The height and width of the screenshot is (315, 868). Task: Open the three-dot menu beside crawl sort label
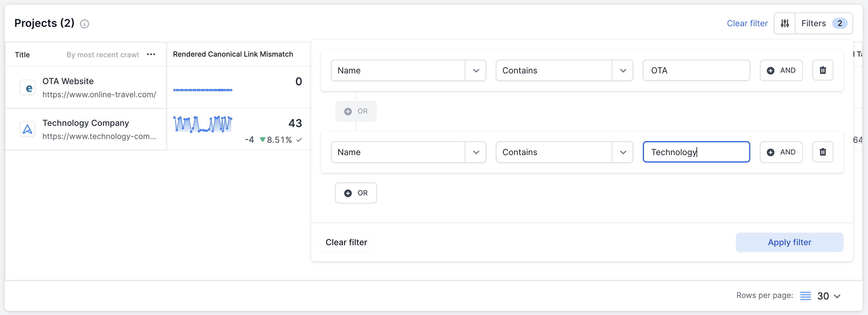pos(151,54)
